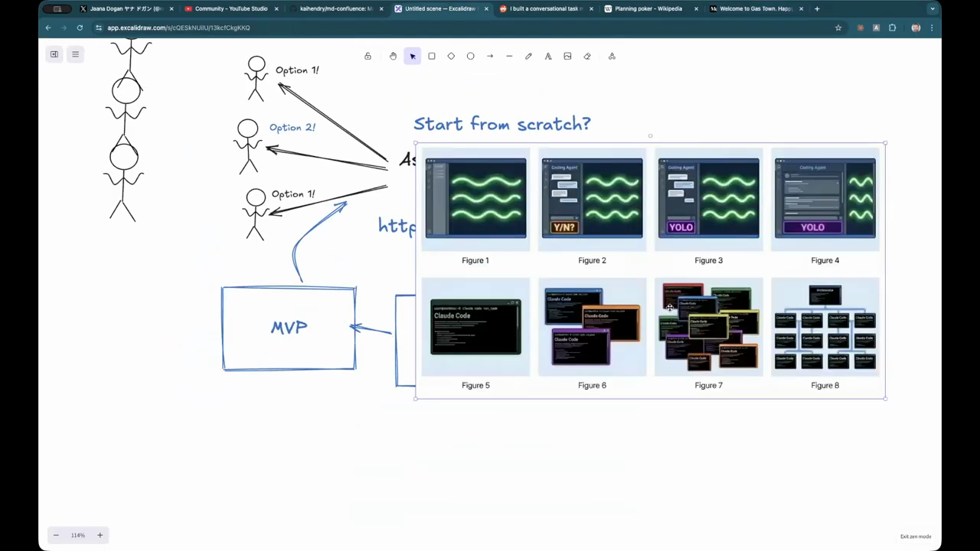Open the hamburger main menu

(x=75, y=54)
